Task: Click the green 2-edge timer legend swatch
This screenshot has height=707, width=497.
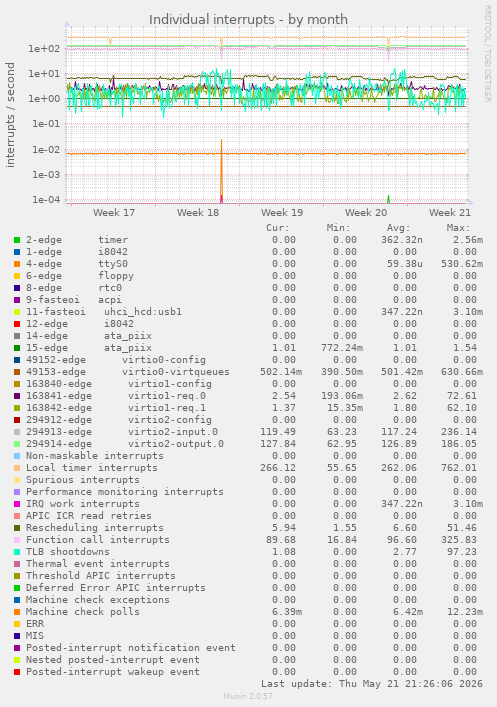Action: pyautogui.click(x=17, y=240)
